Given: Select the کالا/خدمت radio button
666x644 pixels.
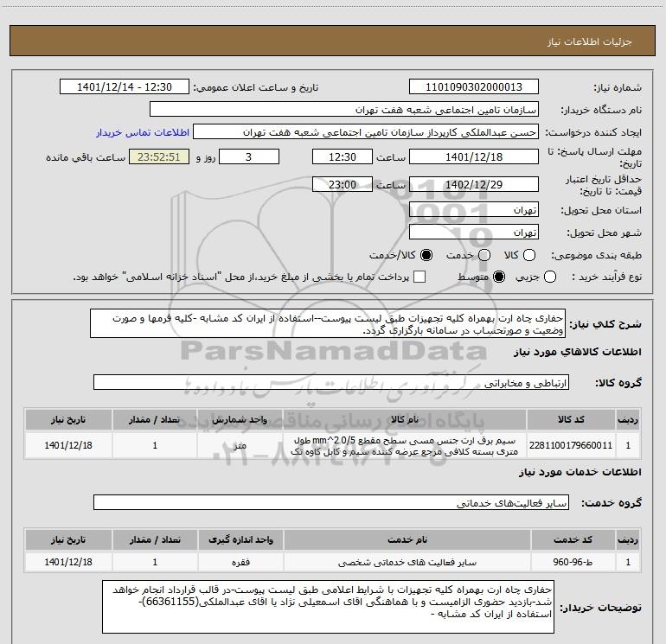Looking at the screenshot, I should [426, 255].
